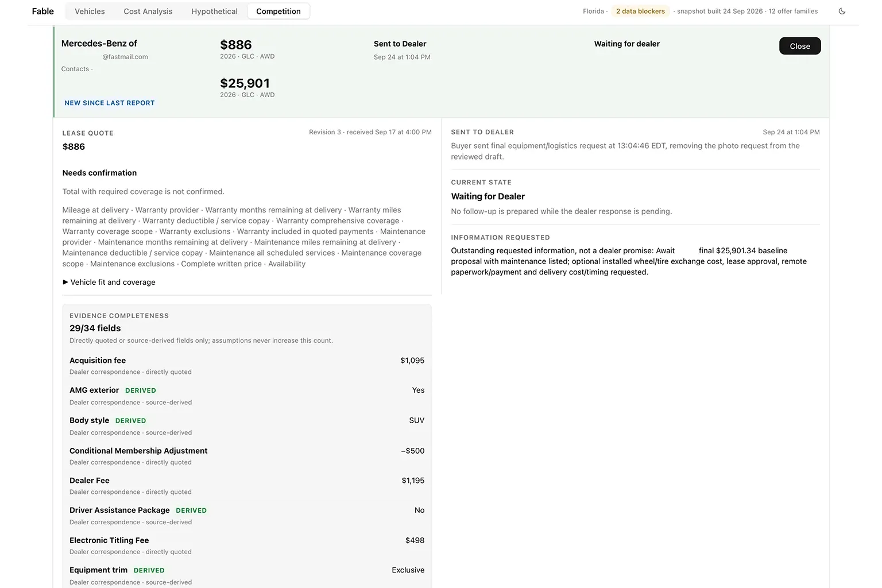Click the @fastmail.com contact email
Screen dimensions: 882x588
(x=125, y=57)
